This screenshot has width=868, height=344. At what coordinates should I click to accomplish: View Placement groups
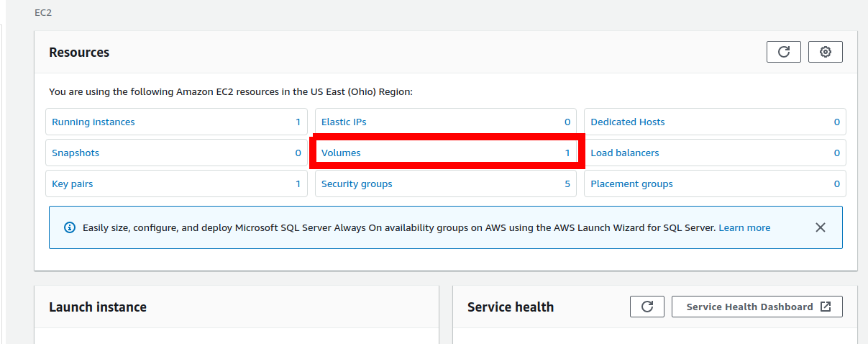631,184
